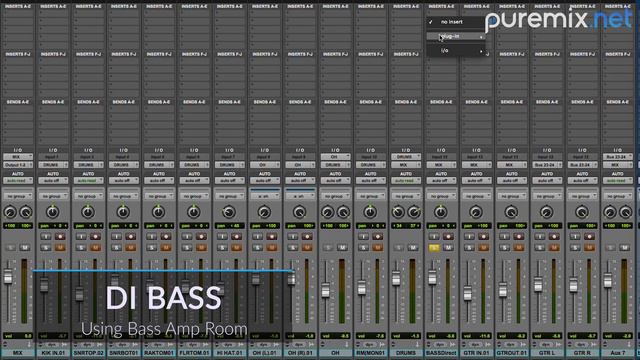Click the KIK IN.01 track name

point(53,353)
